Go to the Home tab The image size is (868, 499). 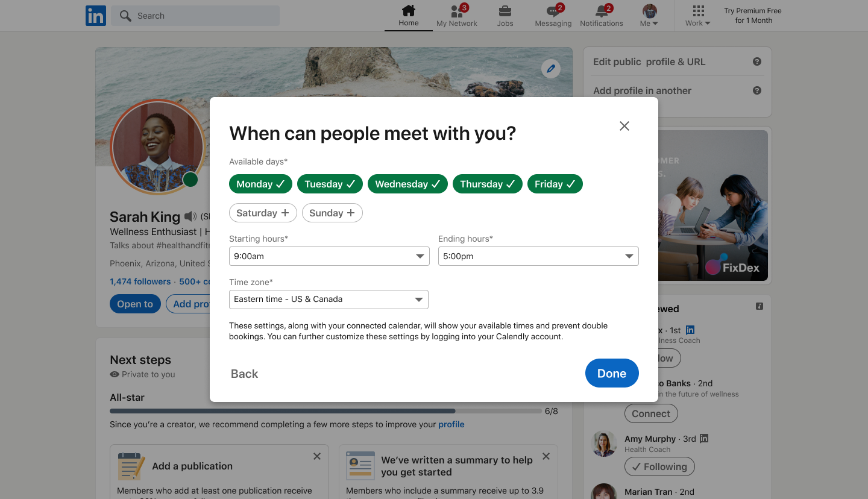[408, 16]
